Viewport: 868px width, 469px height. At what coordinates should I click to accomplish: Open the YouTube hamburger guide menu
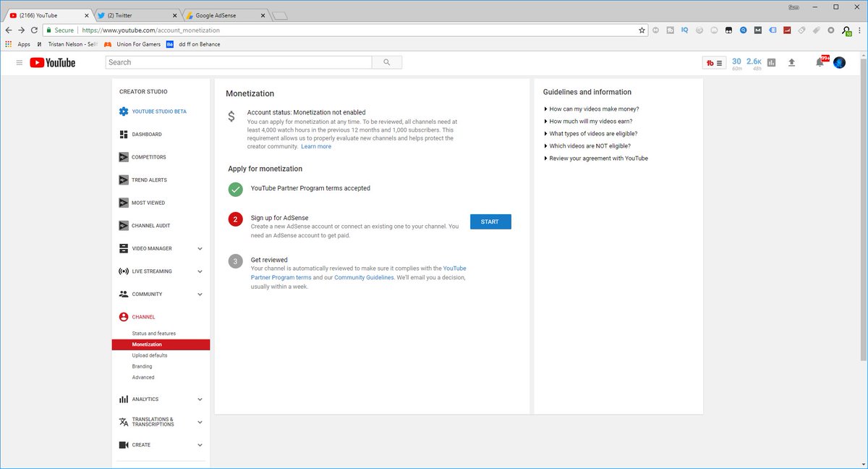pos(20,63)
